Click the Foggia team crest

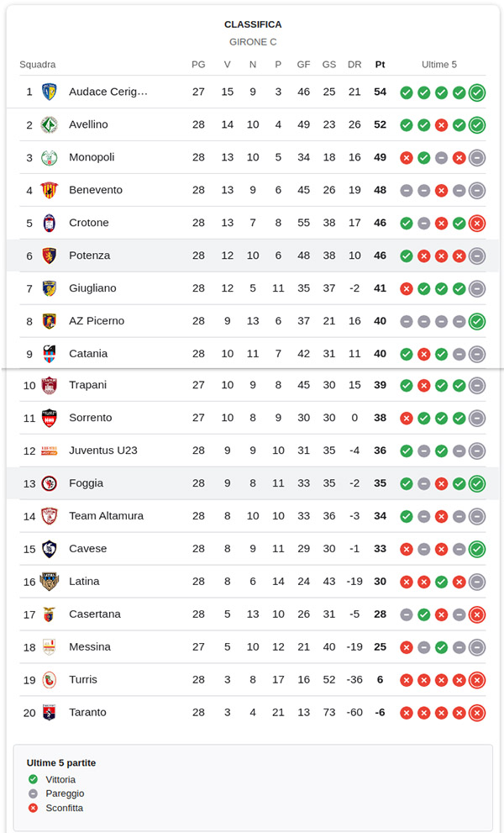point(49,483)
